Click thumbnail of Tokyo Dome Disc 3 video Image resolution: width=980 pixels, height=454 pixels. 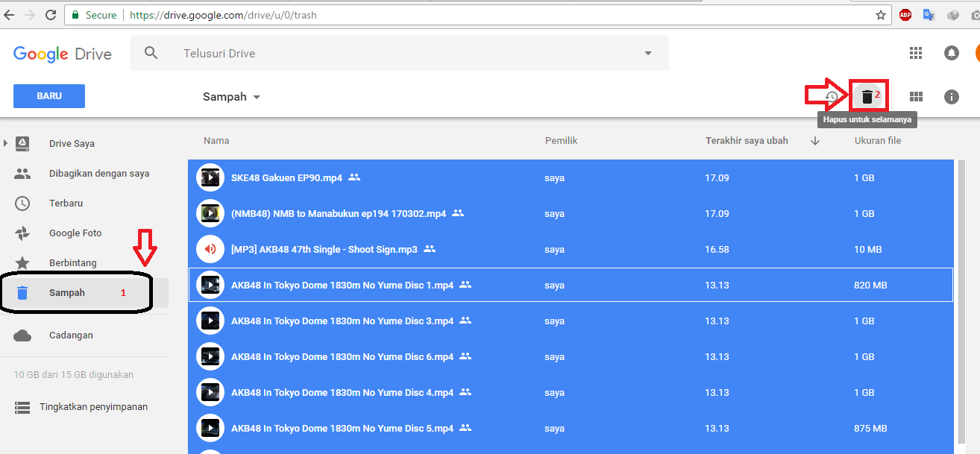coord(210,321)
